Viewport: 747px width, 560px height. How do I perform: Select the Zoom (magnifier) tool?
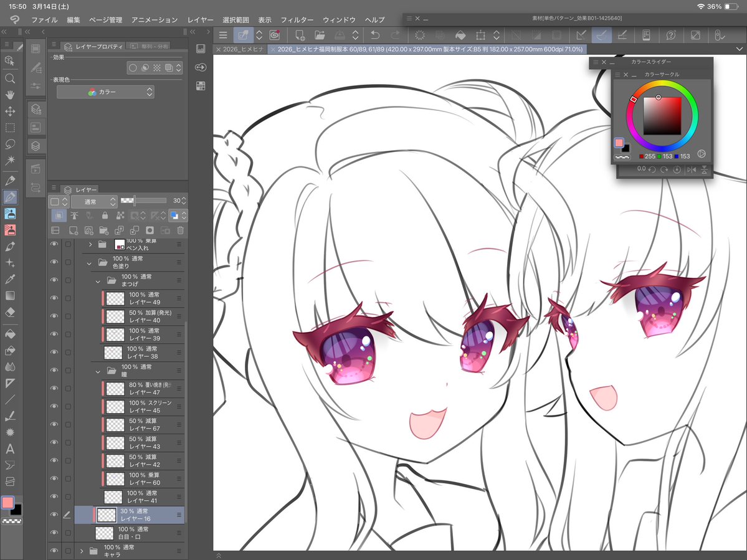pos(10,78)
